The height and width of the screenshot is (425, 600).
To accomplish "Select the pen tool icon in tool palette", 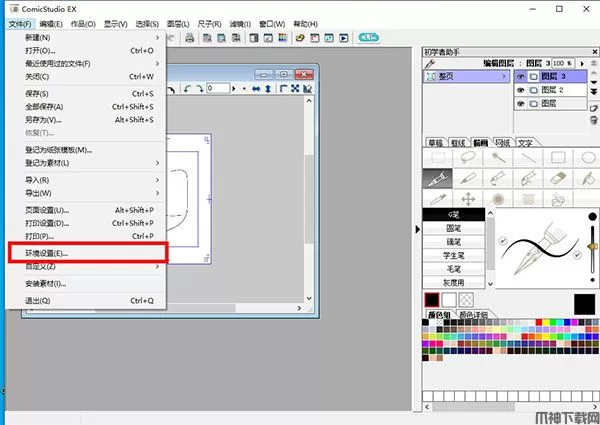I will (x=437, y=178).
